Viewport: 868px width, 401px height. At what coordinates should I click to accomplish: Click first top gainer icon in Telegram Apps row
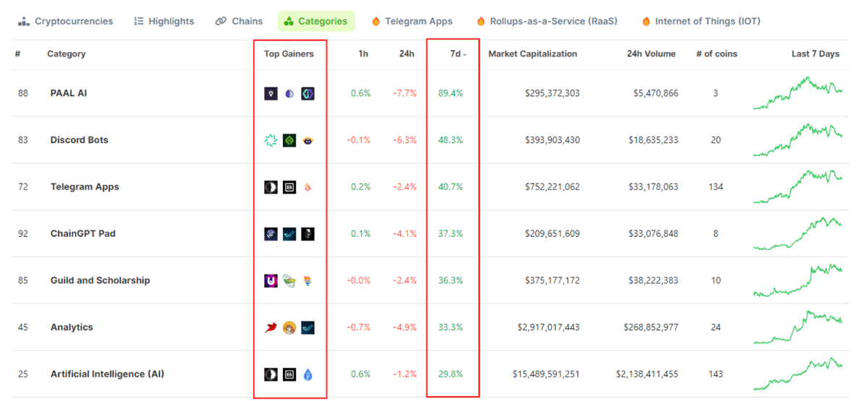click(x=271, y=187)
